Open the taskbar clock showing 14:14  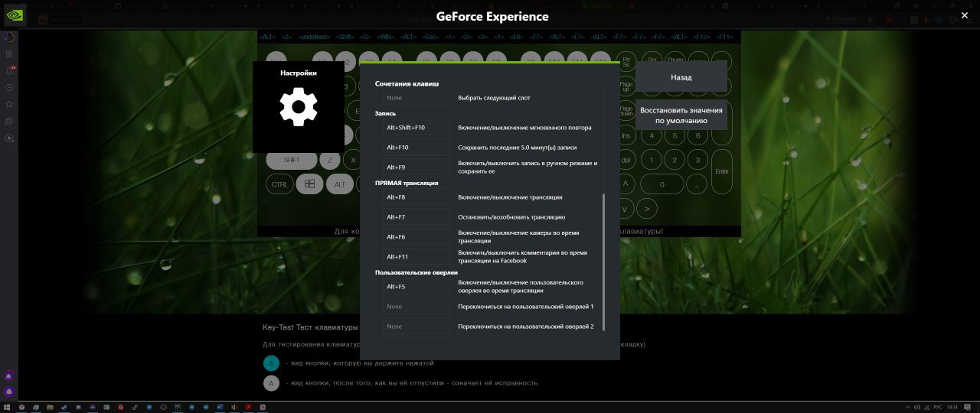[x=952, y=408]
